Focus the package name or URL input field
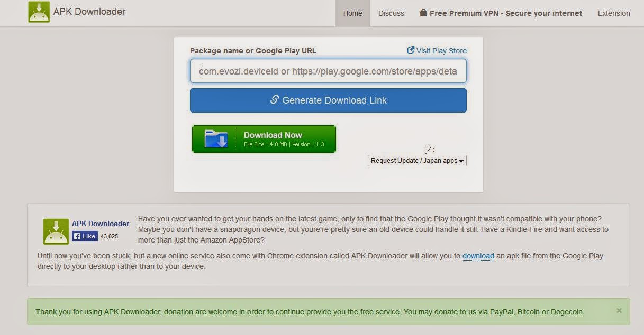The width and height of the screenshot is (644, 335). 328,71
